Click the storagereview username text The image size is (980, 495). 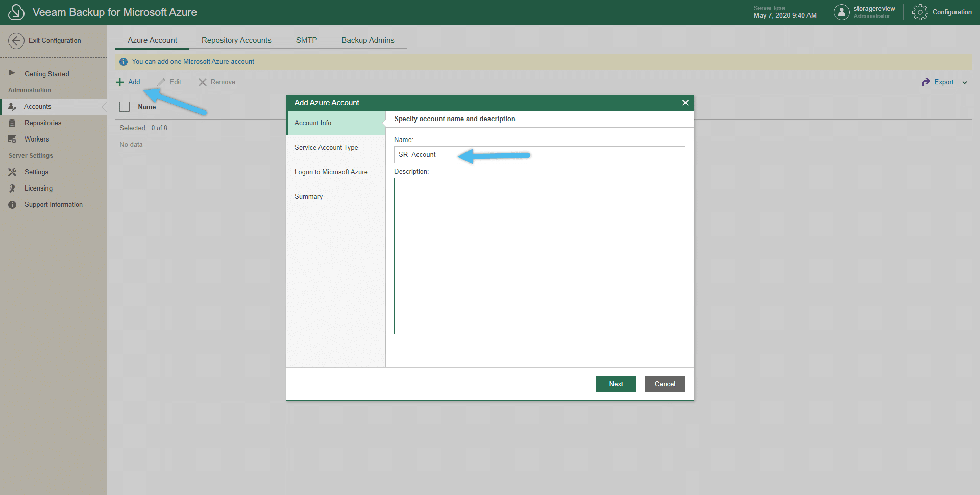tap(874, 9)
